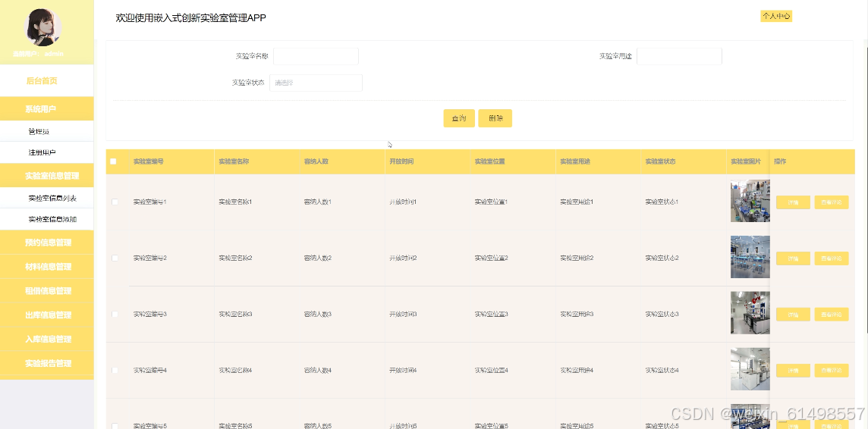Click the 删除 delete button
868x429 pixels.
click(x=495, y=118)
